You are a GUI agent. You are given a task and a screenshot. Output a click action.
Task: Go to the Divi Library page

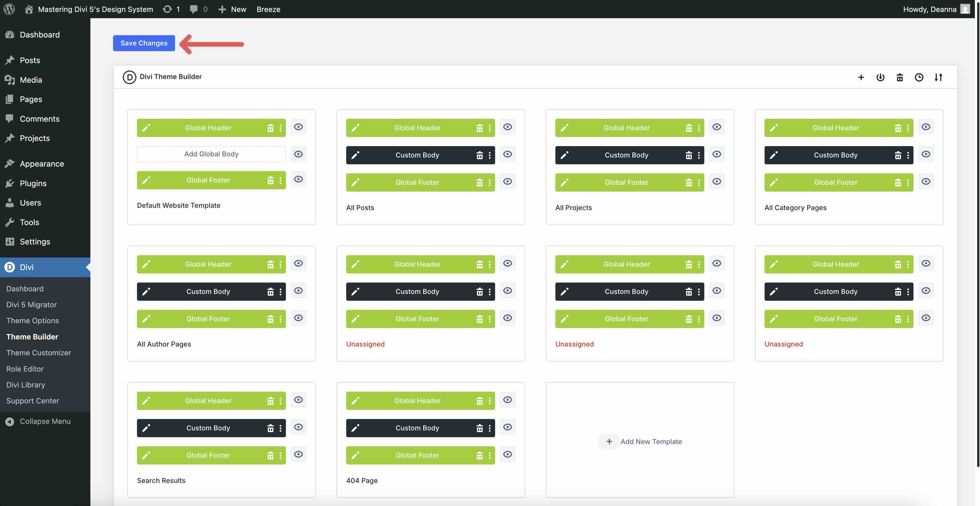(26, 385)
